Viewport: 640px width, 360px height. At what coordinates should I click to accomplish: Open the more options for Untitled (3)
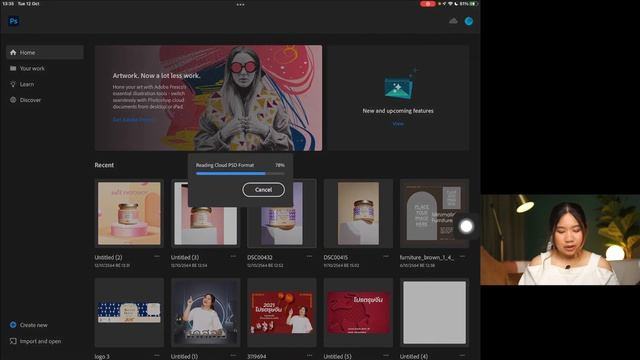coord(233,256)
